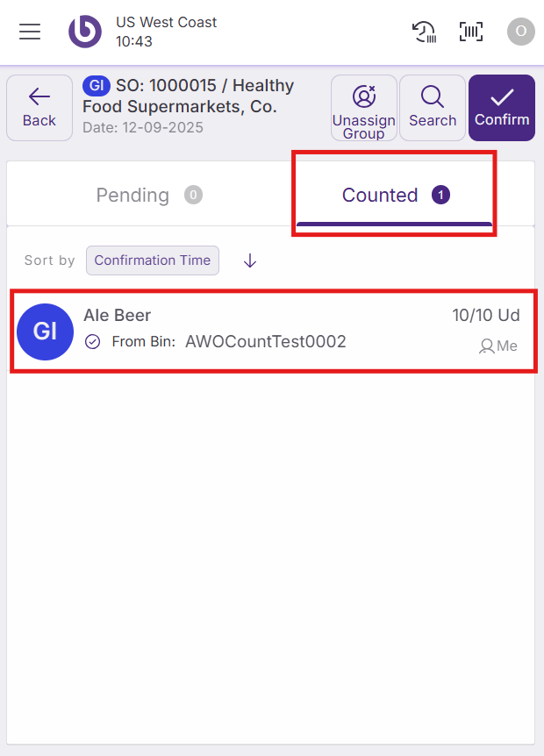The height and width of the screenshot is (756, 544).
Task: Click the Search button
Action: [x=433, y=108]
